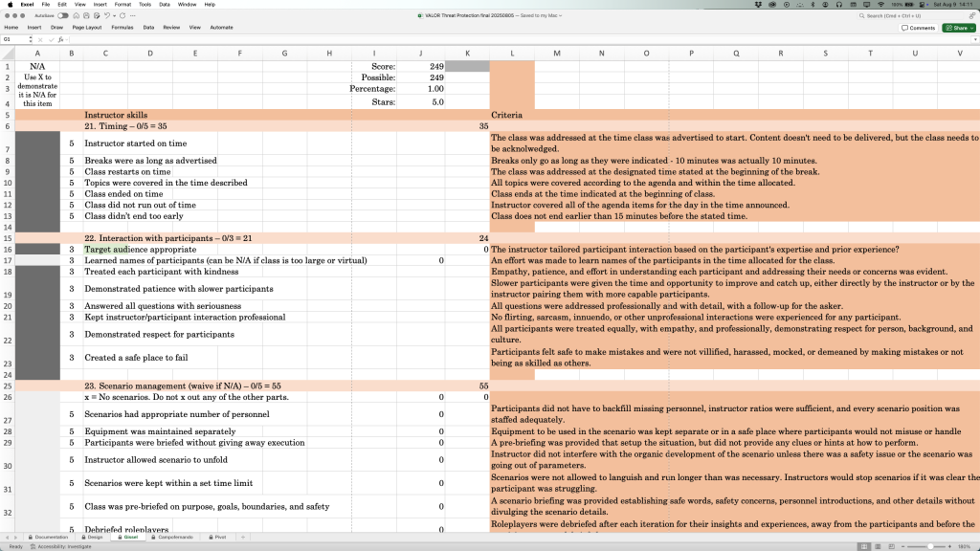Screen dimensions: 980x551
Task: Toggle the AutoSave switch
Action: 62,15
